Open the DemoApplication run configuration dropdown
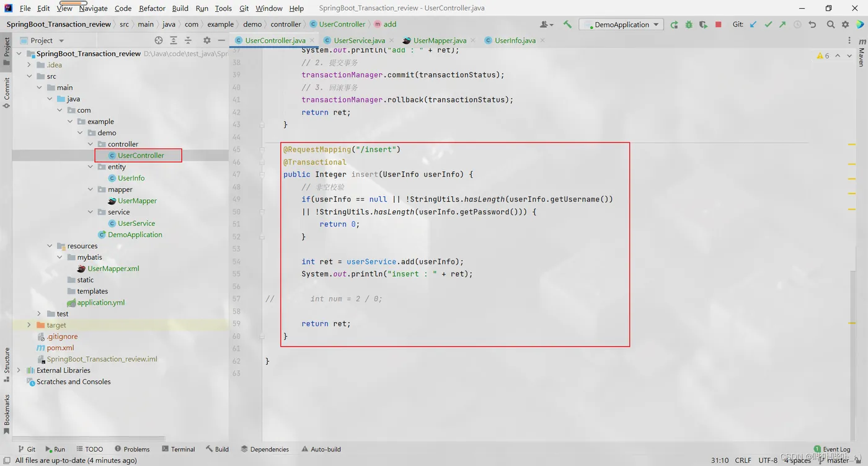Screen dimensions: 868x466 621,24
